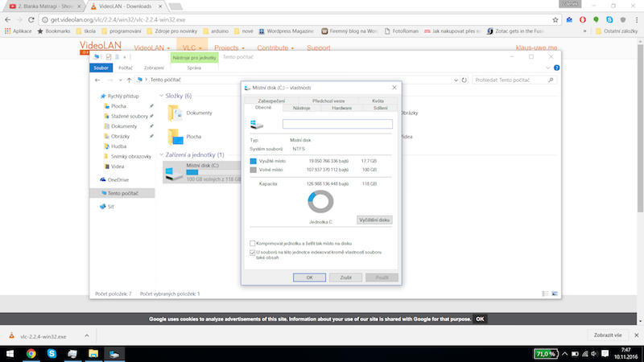Open the Soubor ribbon menu

click(x=101, y=68)
